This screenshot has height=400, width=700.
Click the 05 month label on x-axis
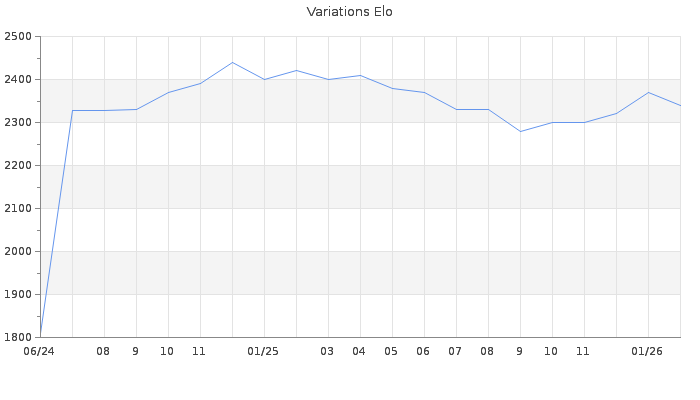pos(391,352)
